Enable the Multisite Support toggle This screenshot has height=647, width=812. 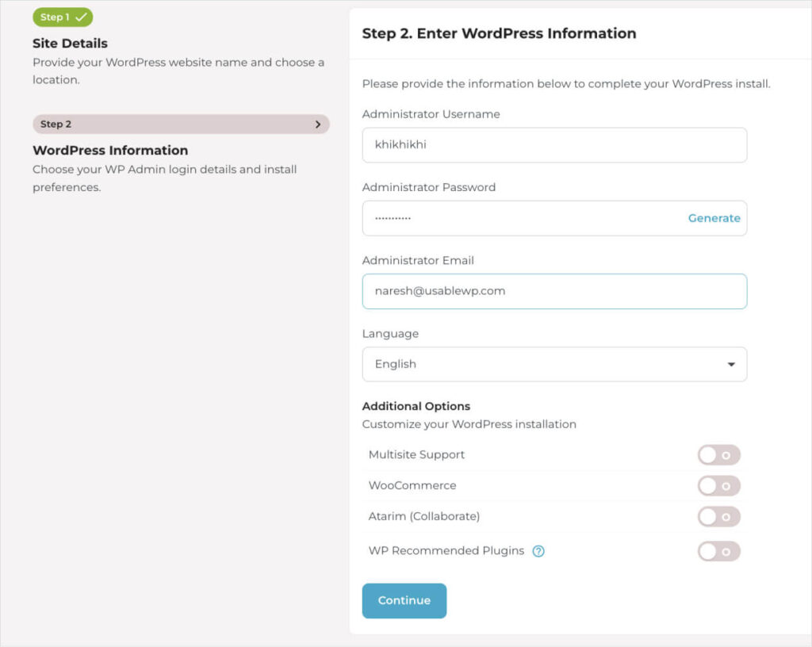[718, 455]
